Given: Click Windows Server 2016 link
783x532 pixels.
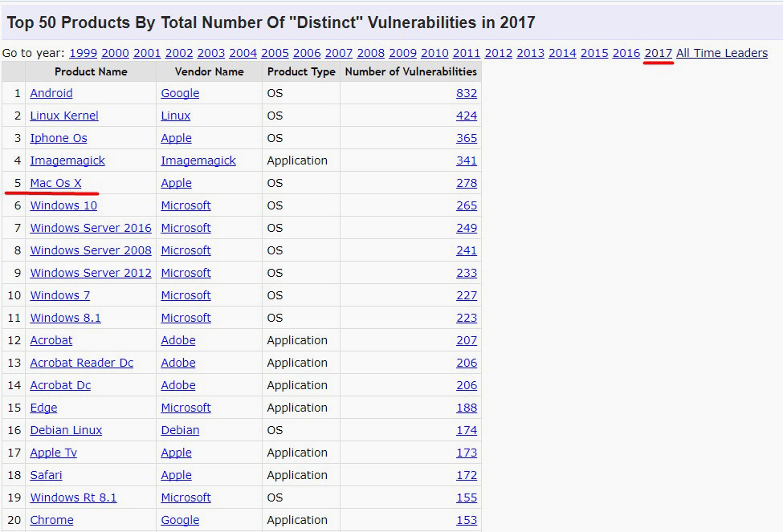Looking at the screenshot, I should [91, 228].
